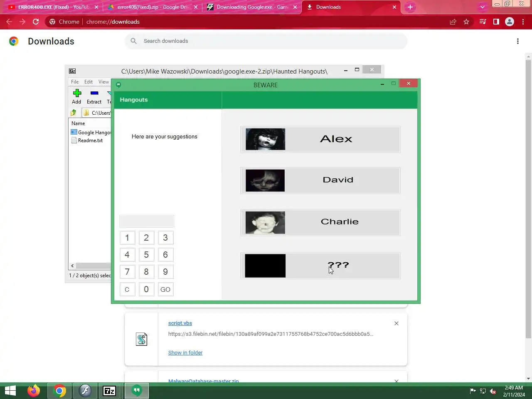Click 7-Zip horizontal scrollbar left arrow
This screenshot has width=532, height=399.
click(72, 266)
